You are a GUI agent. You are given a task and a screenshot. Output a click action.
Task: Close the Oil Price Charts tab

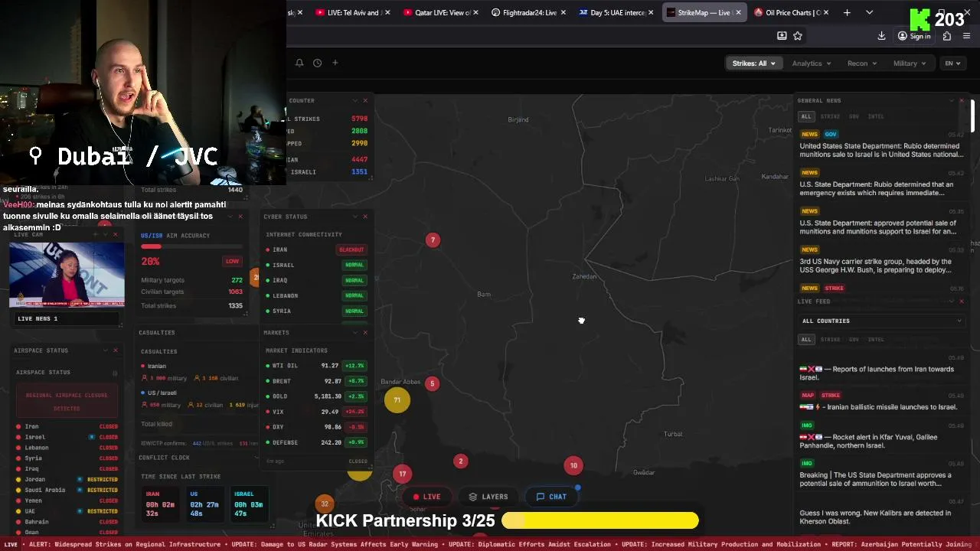click(825, 12)
